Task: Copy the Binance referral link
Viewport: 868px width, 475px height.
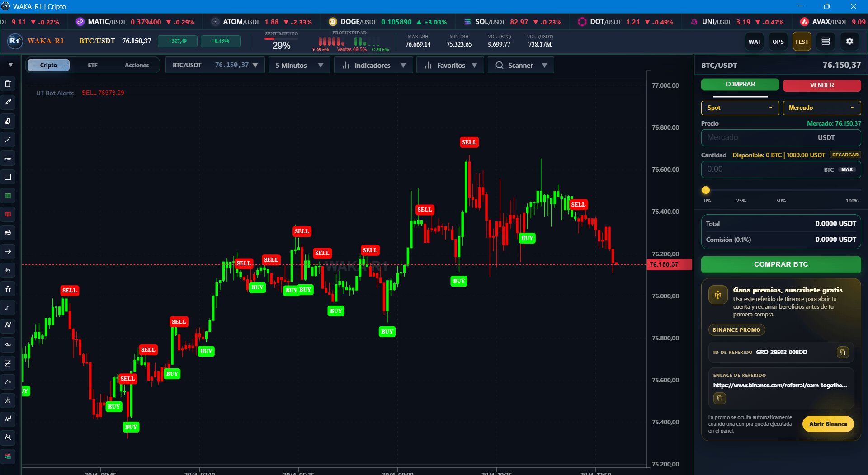Action: coord(720,399)
